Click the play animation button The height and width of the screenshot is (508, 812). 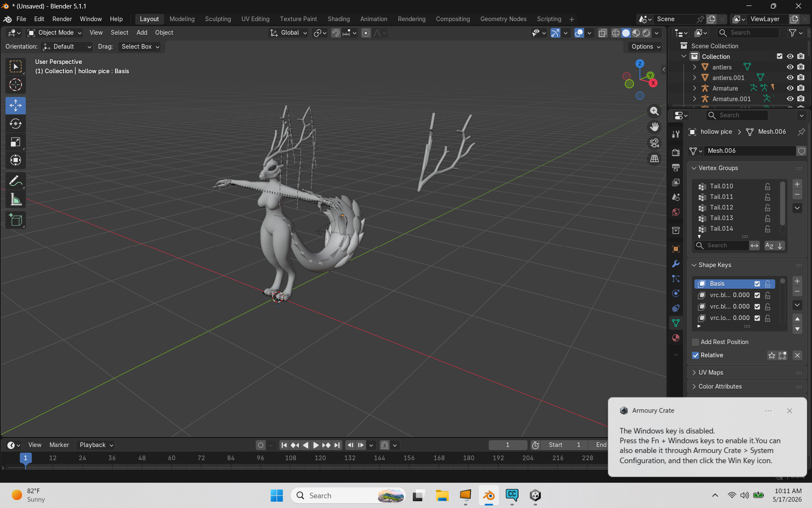tap(315, 445)
